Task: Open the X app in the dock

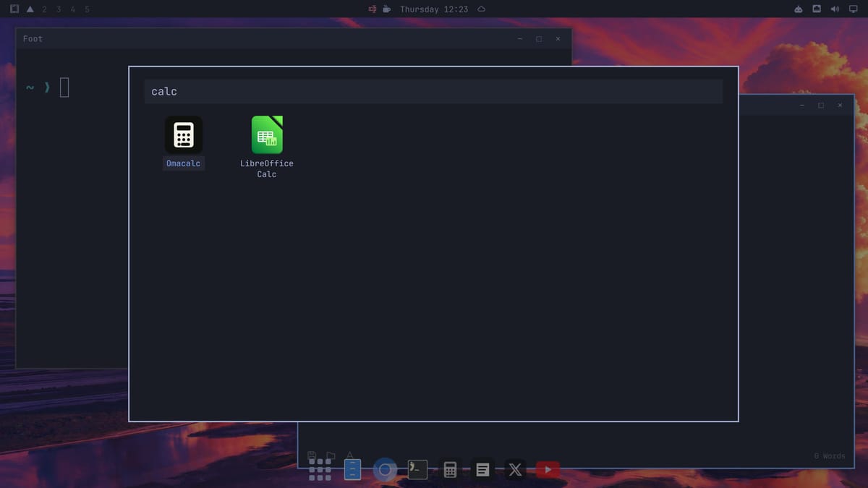Action: (515, 470)
